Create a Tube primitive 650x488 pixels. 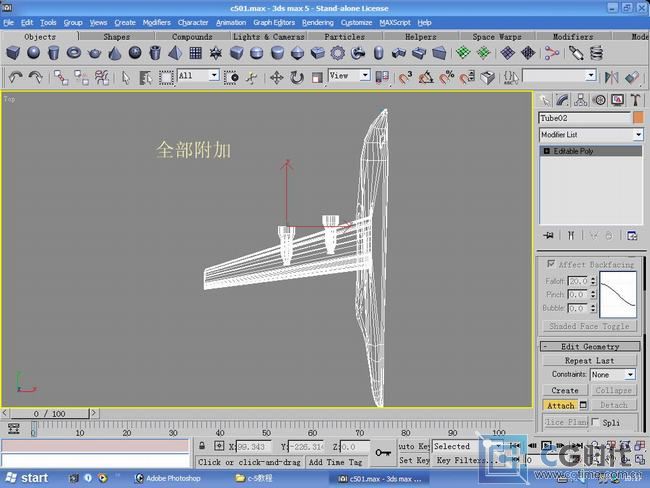point(155,53)
